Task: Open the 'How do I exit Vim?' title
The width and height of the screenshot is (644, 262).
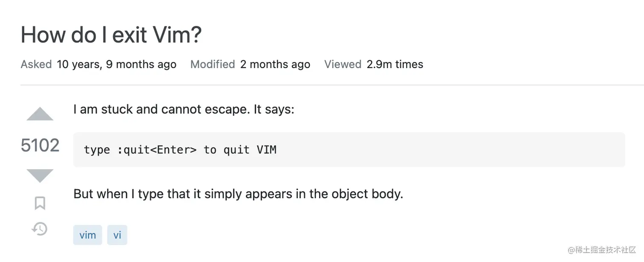Action: 111,35
